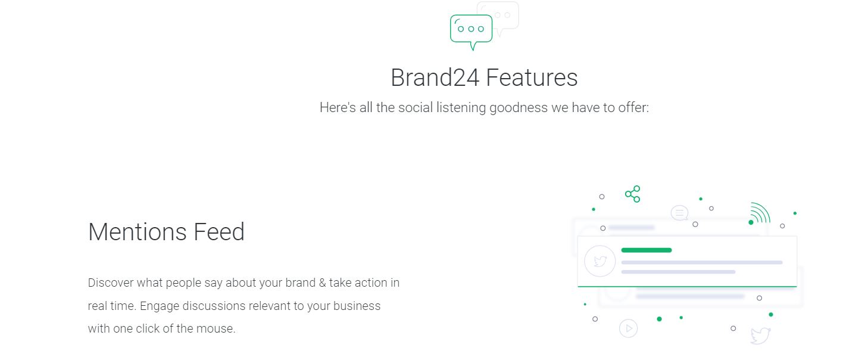The image size is (868, 363).
Task: Click the Mentions Feed description paragraph
Action: pyautogui.click(x=243, y=305)
